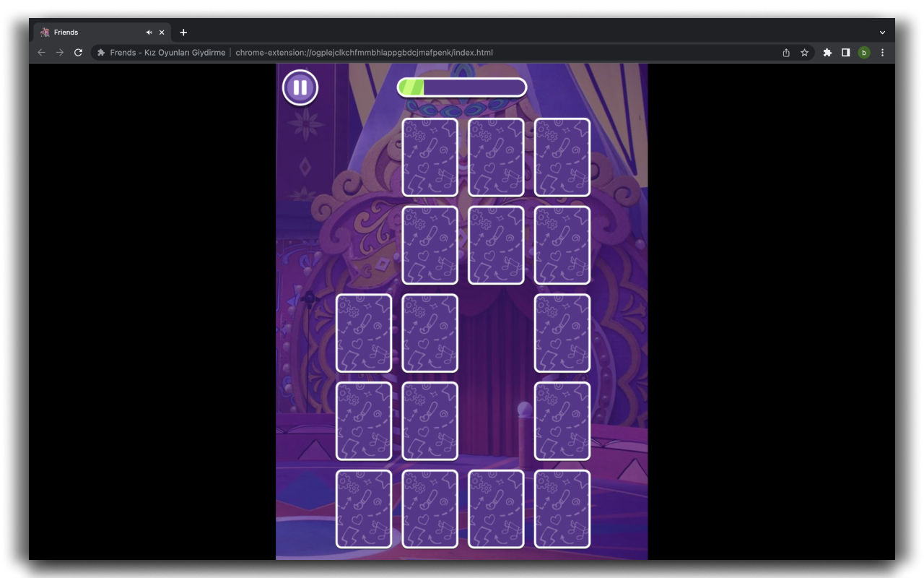
Task: Focus the address bar URL text
Action: [364, 53]
